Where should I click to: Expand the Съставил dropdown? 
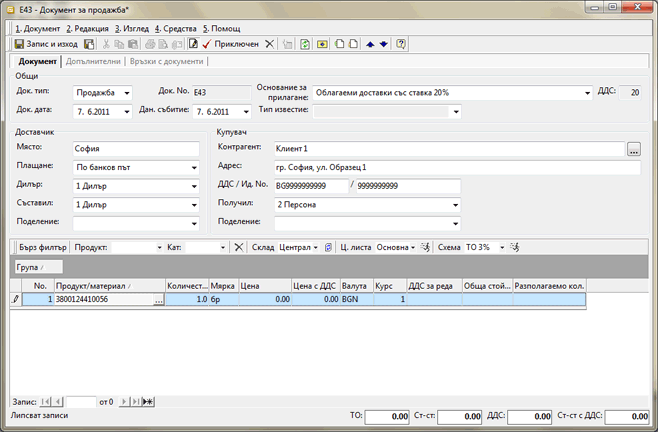(x=194, y=205)
